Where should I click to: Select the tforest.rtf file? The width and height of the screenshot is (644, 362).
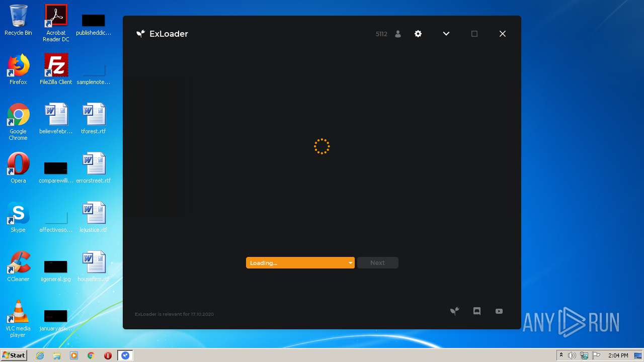(94, 119)
